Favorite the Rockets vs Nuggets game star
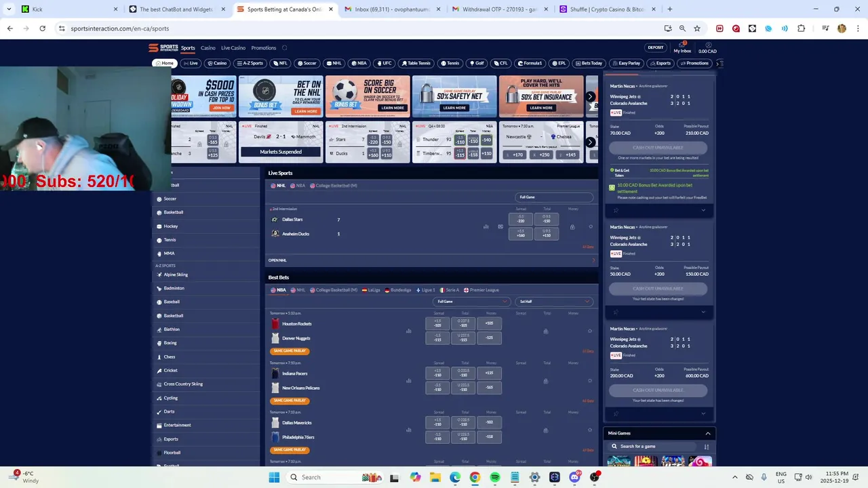 (590, 331)
